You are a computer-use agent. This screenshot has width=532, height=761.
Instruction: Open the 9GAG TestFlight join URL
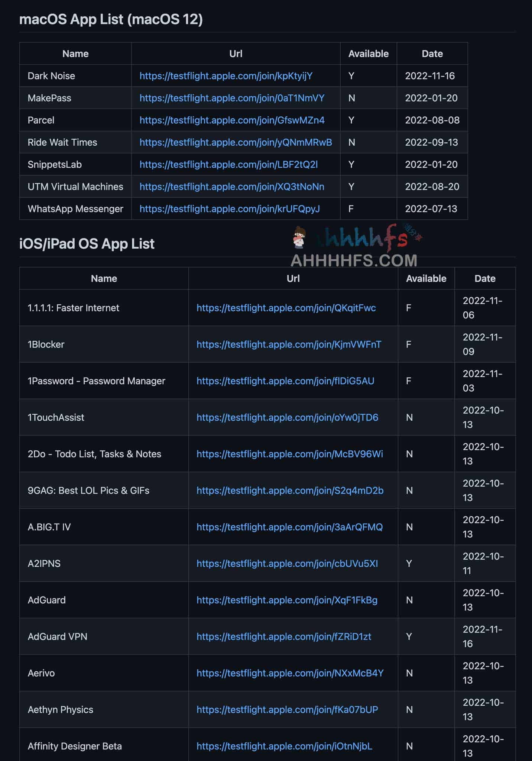click(x=290, y=490)
